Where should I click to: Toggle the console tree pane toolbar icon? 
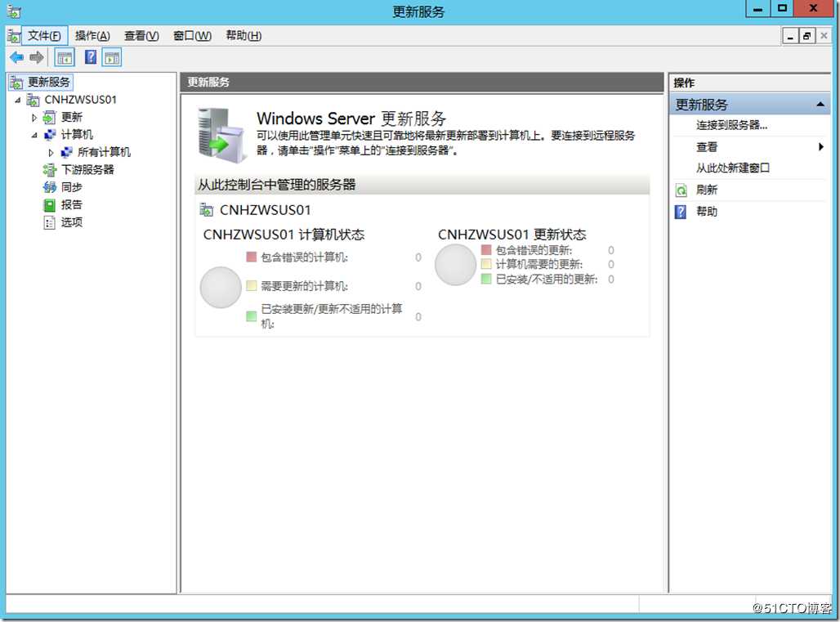65,57
